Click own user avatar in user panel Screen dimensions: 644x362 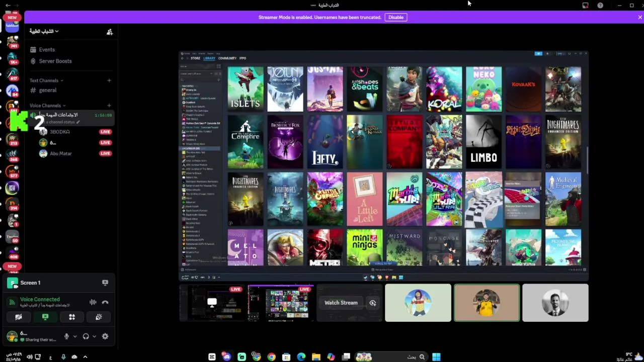pyautogui.click(x=12, y=336)
